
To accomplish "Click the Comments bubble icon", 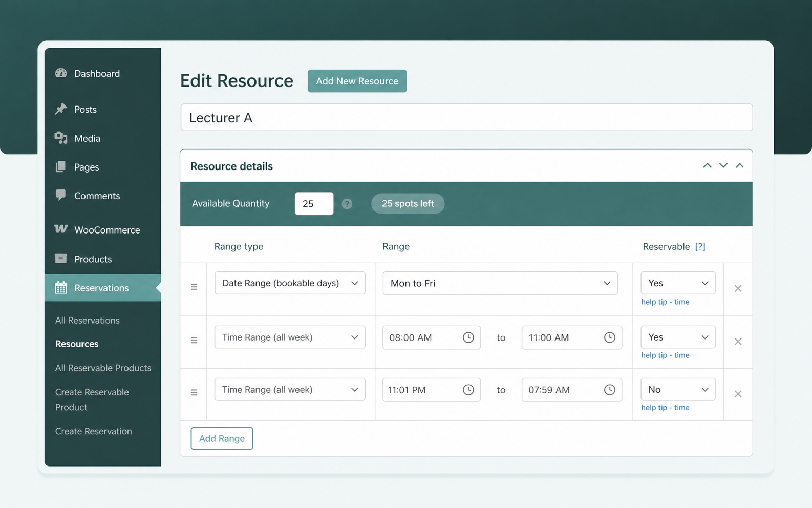I will click(x=61, y=195).
